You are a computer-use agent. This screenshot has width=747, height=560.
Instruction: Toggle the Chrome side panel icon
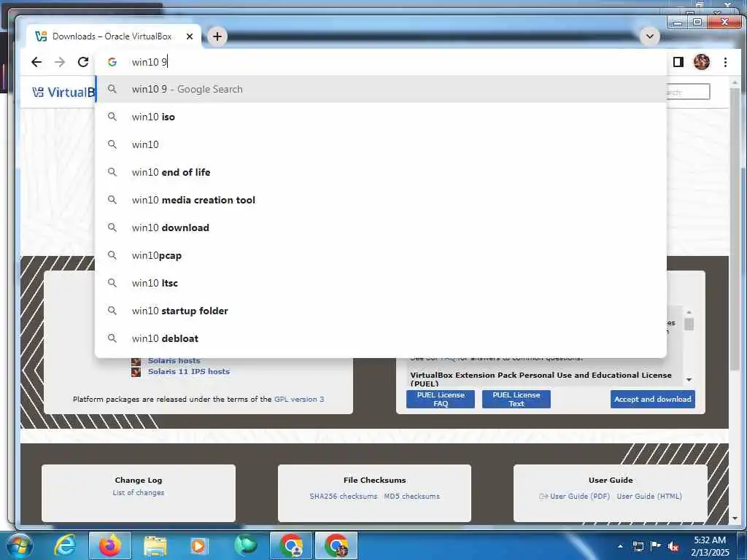coord(678,62)
